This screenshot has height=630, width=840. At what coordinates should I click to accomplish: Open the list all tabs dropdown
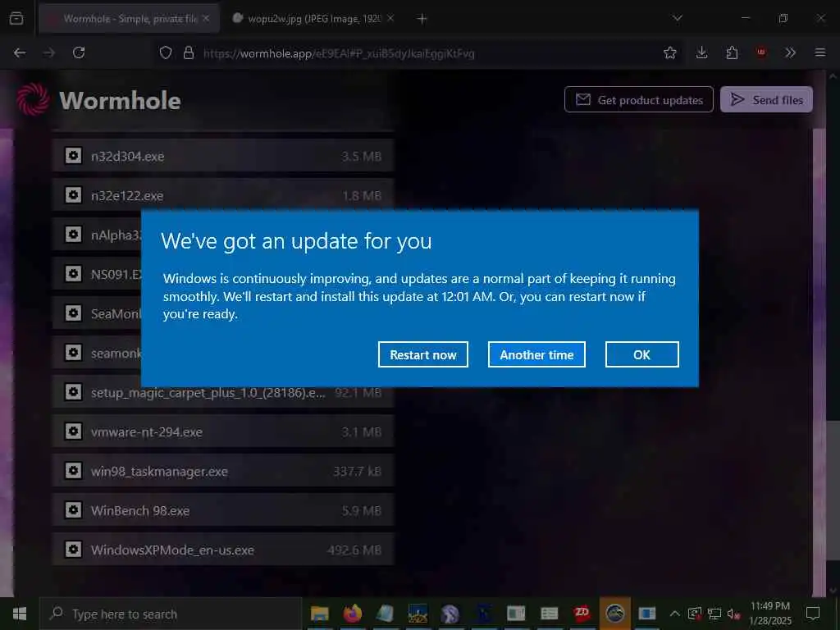[678, 19]
